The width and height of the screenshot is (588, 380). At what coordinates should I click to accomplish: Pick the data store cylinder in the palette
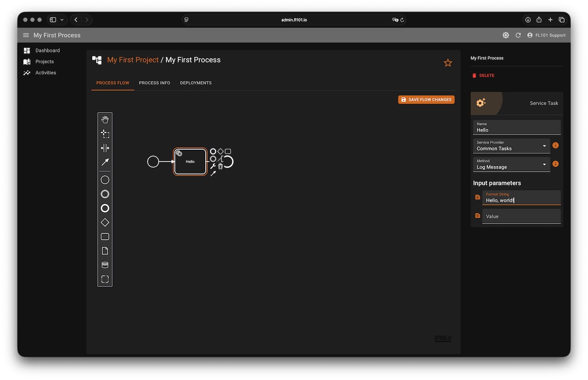coord(105,265)
